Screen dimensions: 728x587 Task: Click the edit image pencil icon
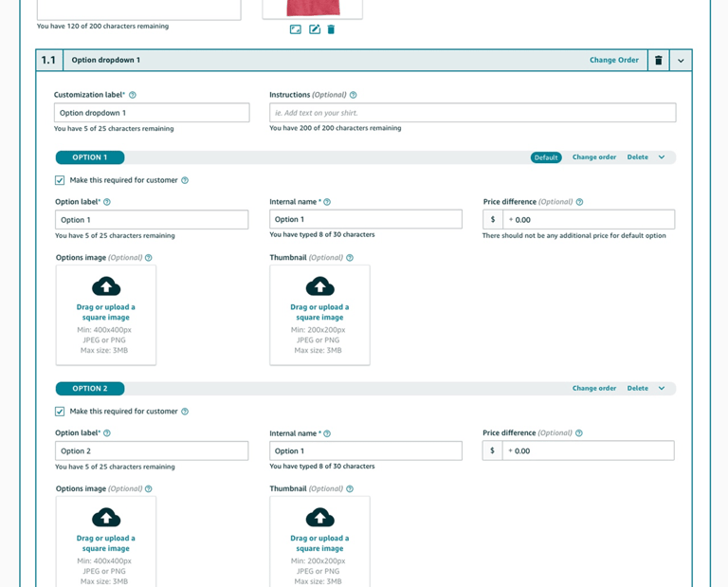tap(315, 29)
